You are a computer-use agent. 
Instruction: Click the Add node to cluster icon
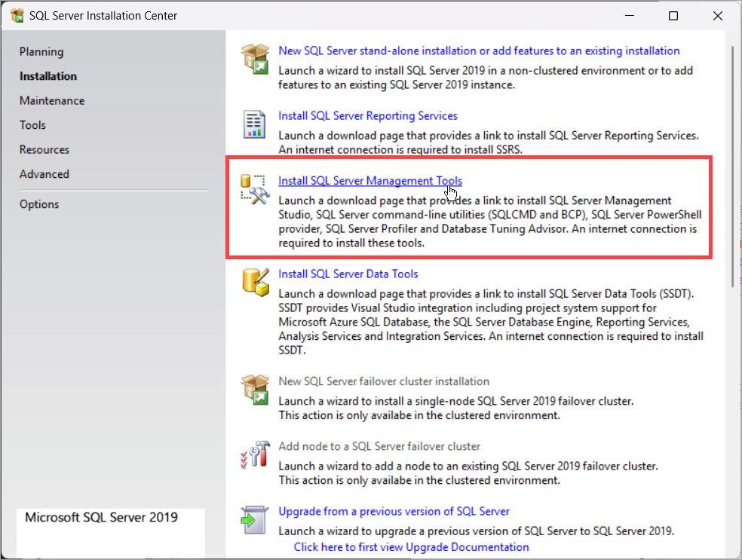tap(255, 454)
